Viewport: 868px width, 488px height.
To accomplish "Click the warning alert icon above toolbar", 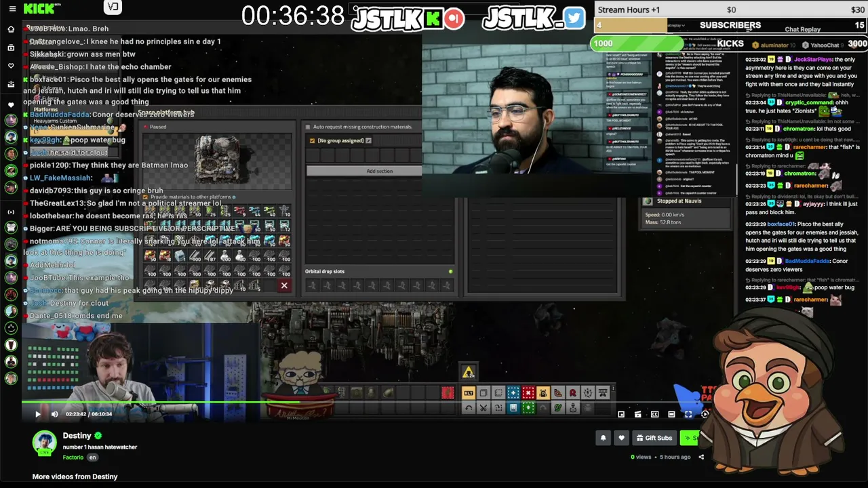I will point(468,372).
